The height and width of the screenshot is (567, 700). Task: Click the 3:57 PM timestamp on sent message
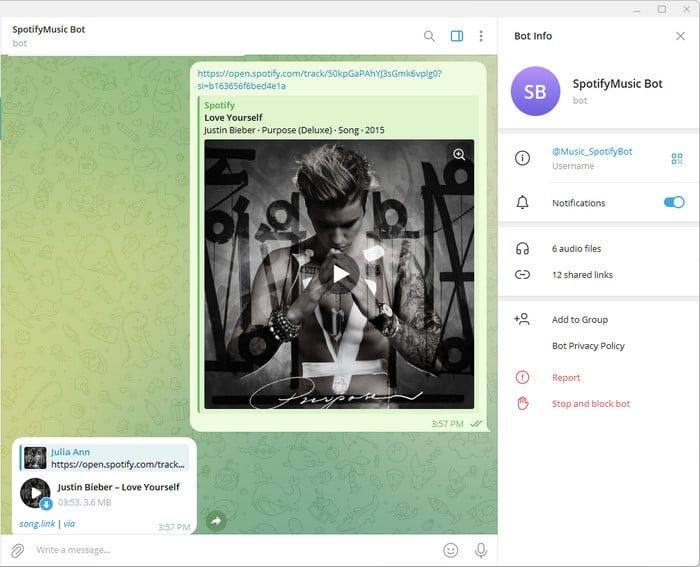click(x=447, y=424)
